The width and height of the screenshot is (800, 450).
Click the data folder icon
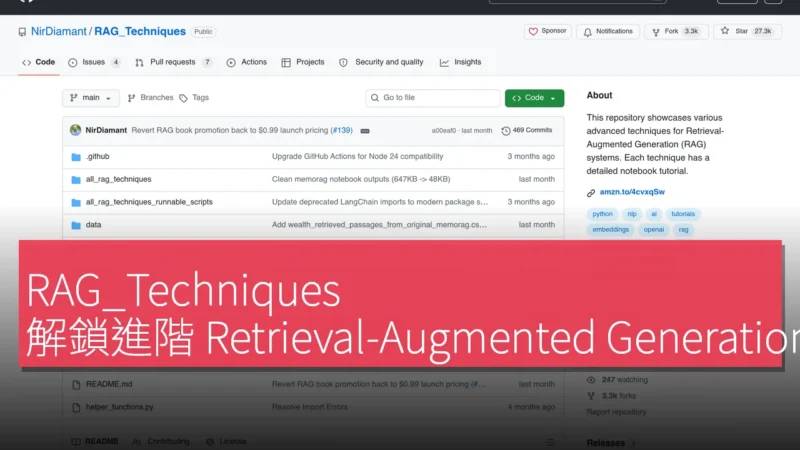(76, 226)
